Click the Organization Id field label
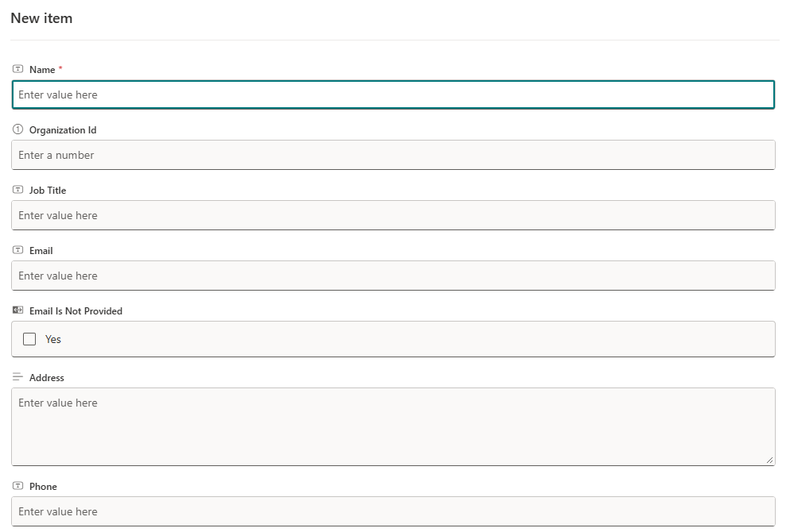790x532 pixels. (63, 130)
